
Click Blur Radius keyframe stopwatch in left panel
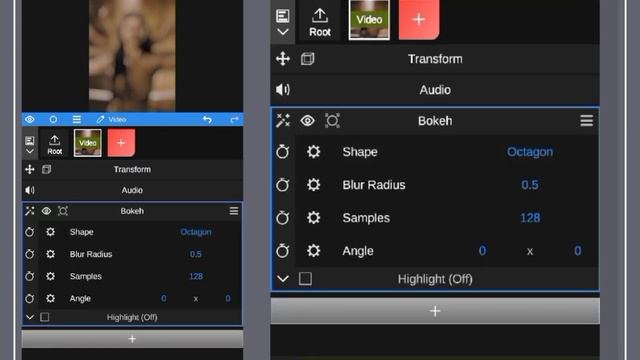pos(30,254)
